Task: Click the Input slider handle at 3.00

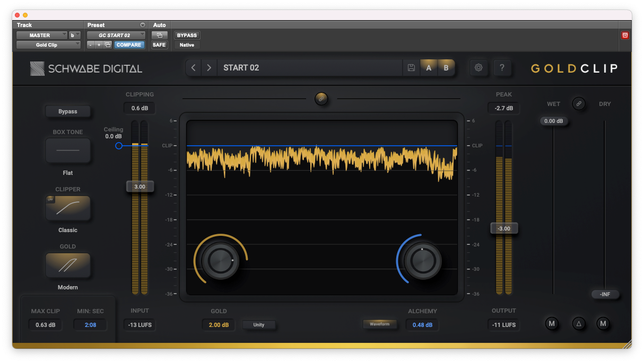Action: (140, 187)
